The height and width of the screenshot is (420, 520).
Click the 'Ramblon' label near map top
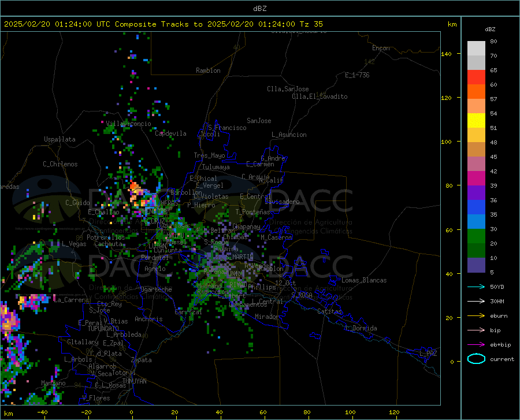pyautogui.click(x=208, y=70)
